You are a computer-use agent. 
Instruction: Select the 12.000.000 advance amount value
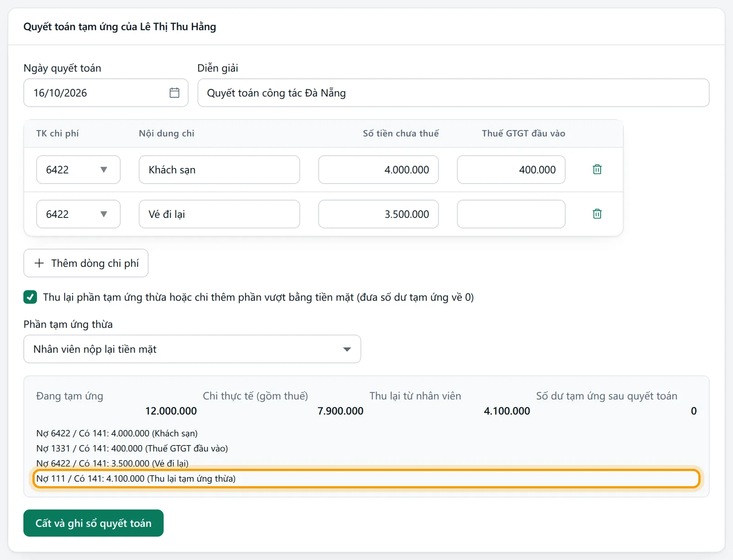coord(171,411)
